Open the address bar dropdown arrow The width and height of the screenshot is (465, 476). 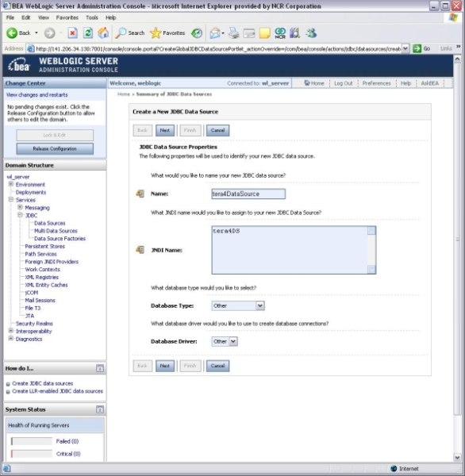click(405, 48)
